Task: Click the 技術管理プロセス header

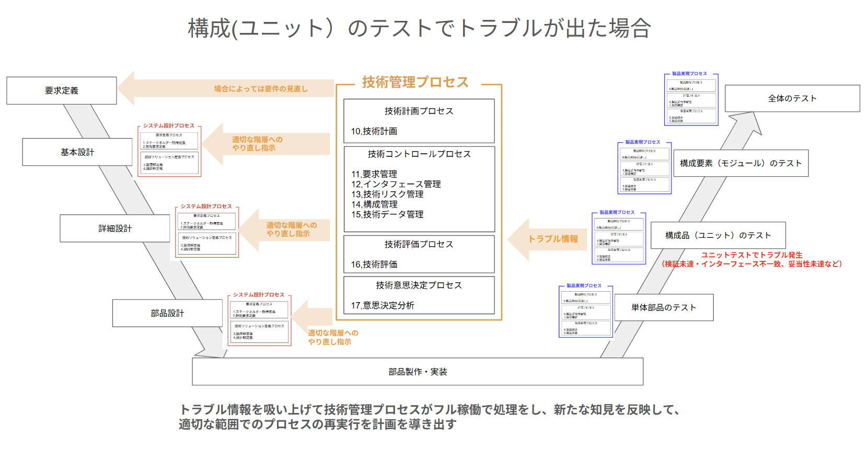Action: [x=414, y=82]
